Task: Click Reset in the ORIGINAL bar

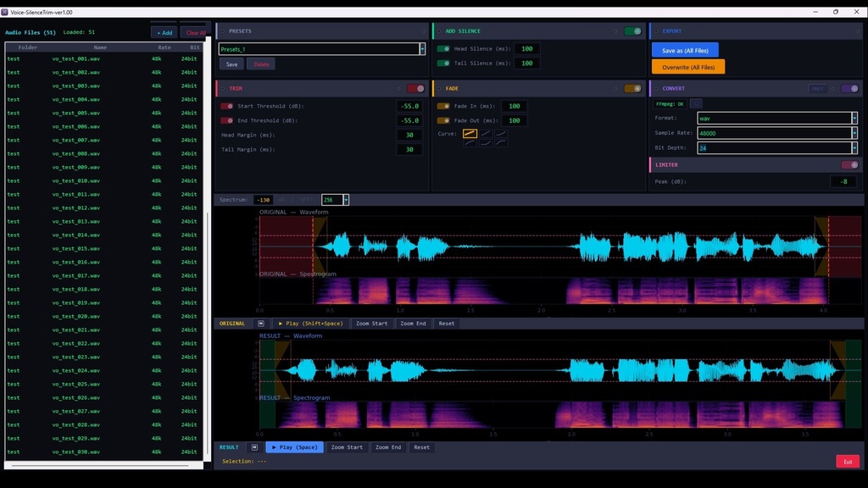Action: (x=447, y=323)
